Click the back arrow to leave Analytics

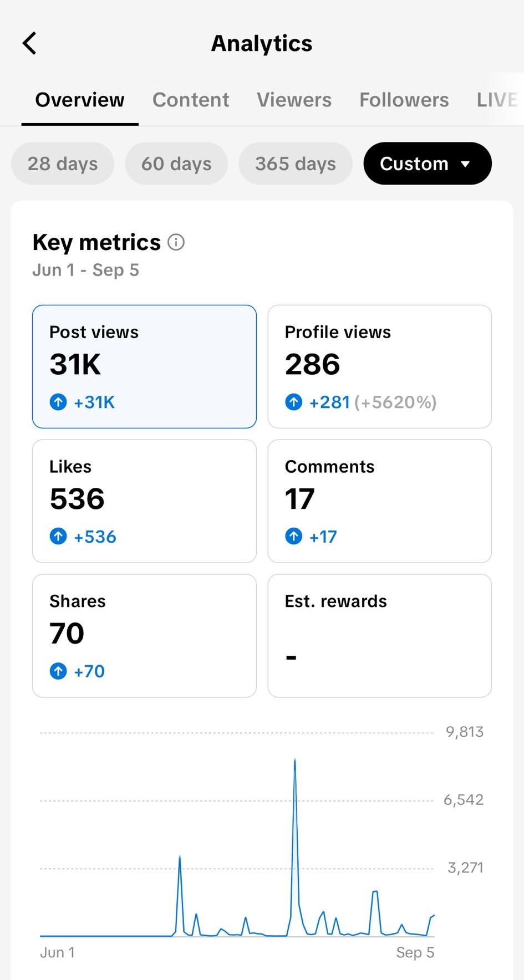pyautogui.click(x=29, y=43)
